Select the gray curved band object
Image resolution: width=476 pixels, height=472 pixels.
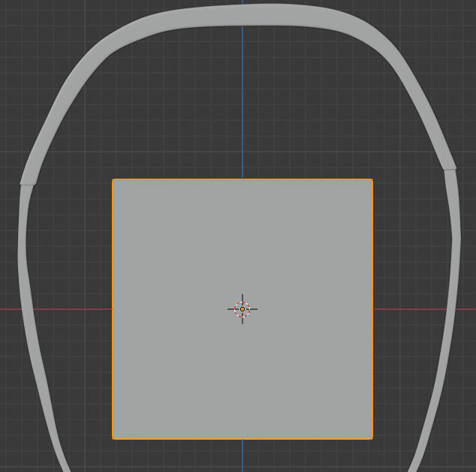pyautogui.click(x=243, y=16)
